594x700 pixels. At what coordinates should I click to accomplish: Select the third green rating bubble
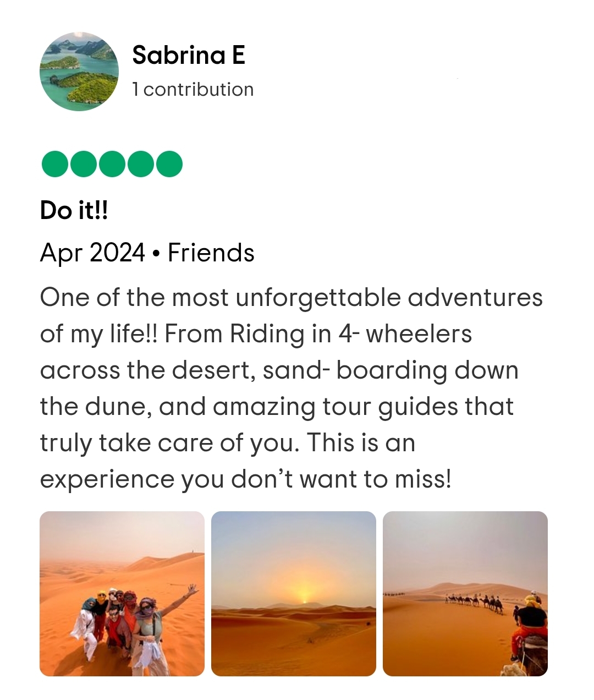click(112, 164)
